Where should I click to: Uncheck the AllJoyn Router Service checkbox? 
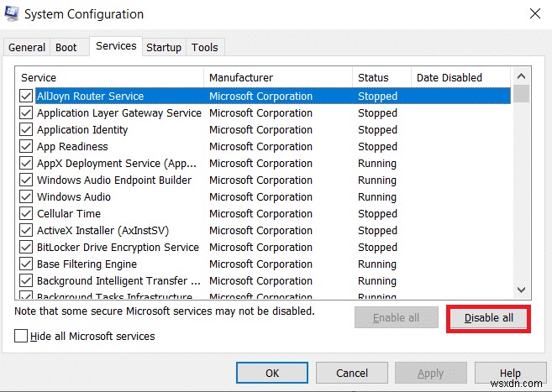[26, 97]
